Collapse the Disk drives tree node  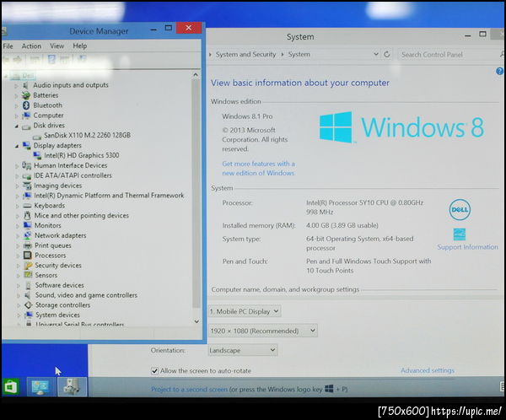pos(17,127)
